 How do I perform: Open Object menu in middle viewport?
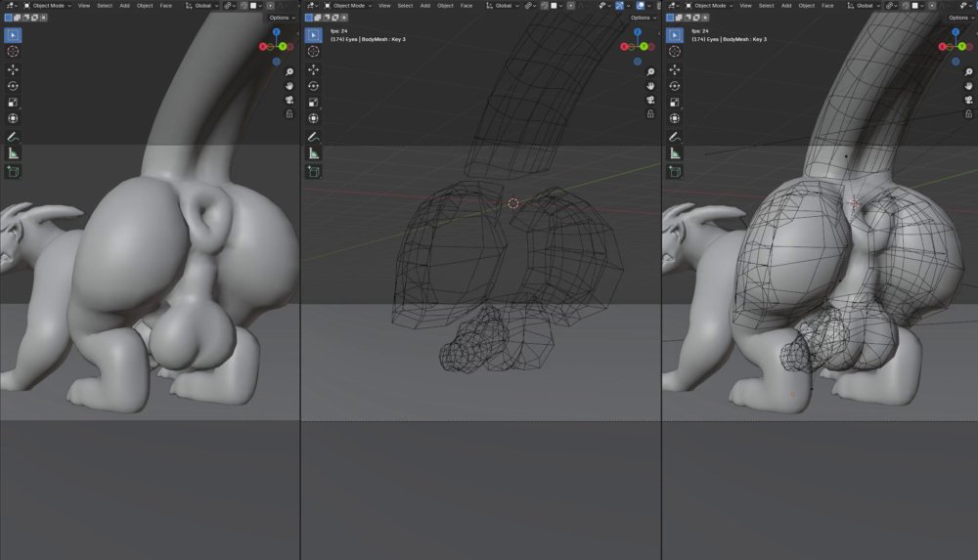445,6
